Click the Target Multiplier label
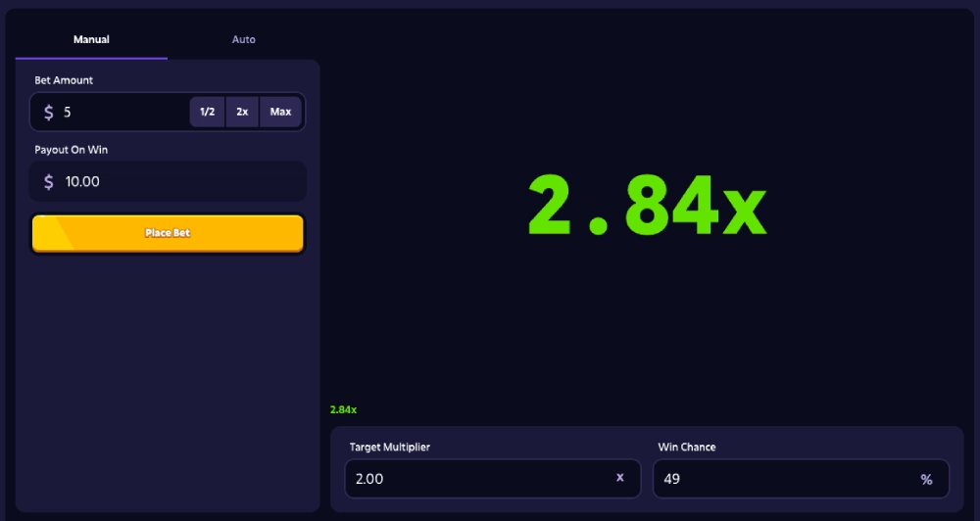This screenshot has width=980, height=521. click(x=389, y=447)
